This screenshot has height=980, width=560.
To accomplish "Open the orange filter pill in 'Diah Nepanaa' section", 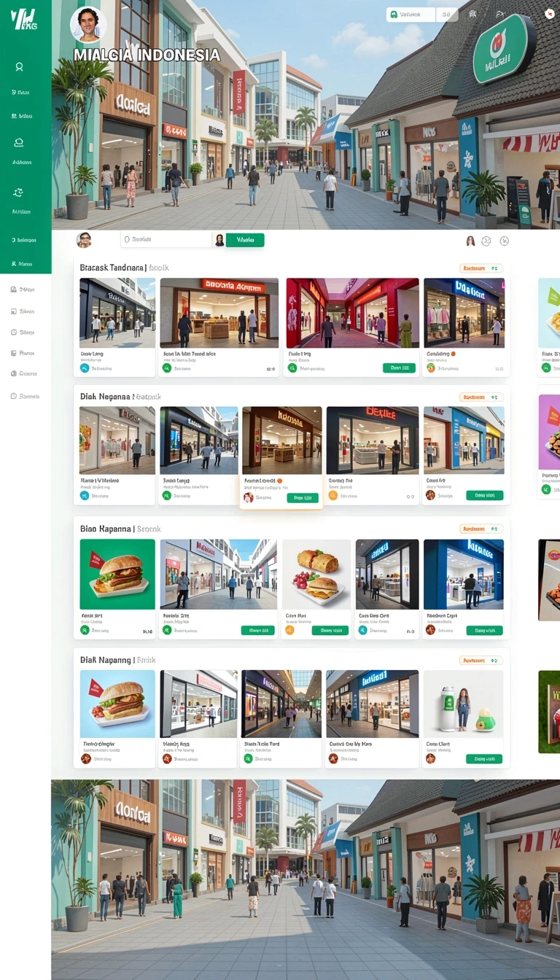I will (481, 397).
